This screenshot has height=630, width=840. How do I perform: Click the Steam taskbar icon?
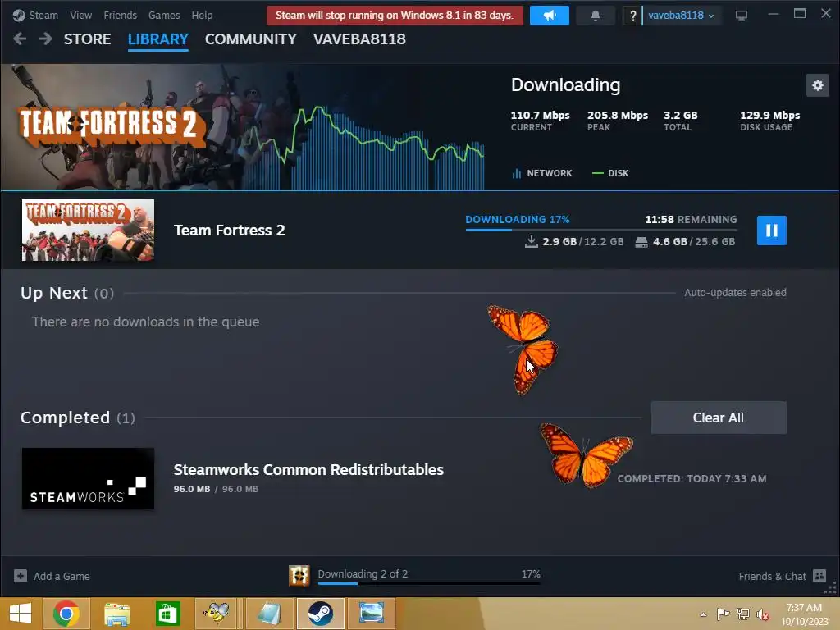coord(321,614)
